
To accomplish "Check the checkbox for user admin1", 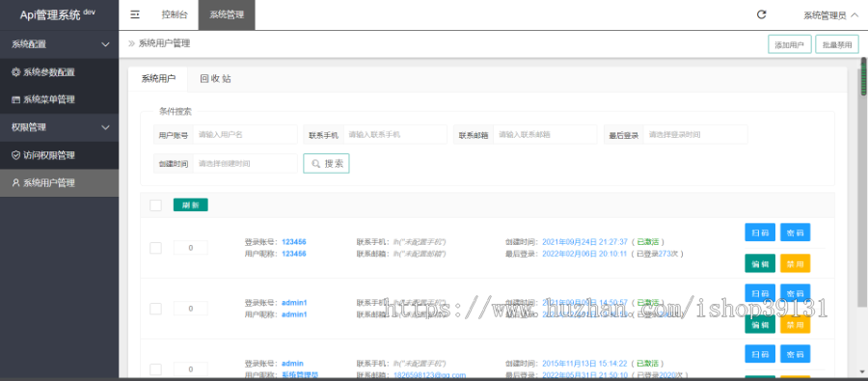I will 155,309.
